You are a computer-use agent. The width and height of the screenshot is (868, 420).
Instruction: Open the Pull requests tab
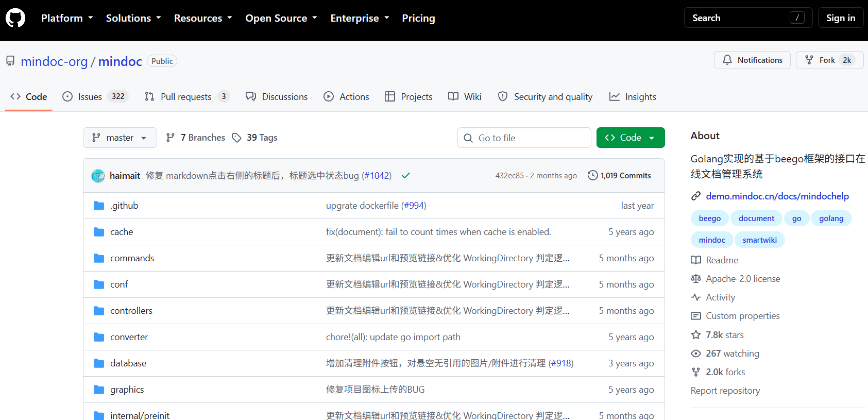(187, 96)
